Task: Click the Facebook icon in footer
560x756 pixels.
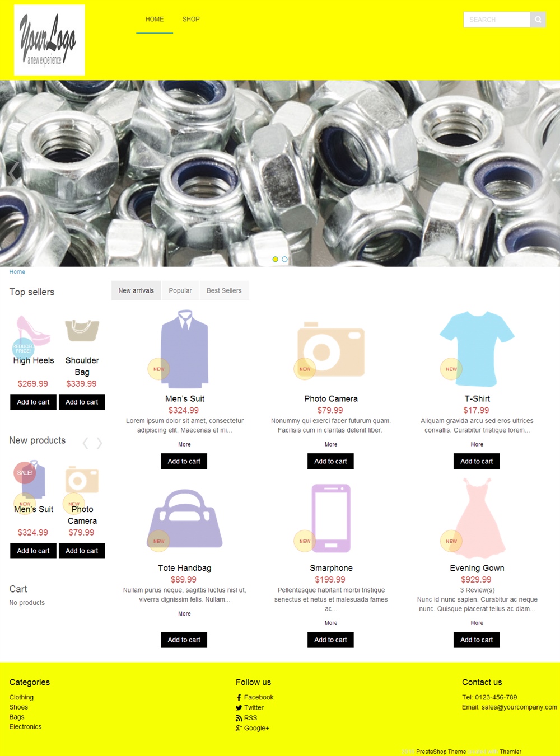Action: [x=239, y=698]
